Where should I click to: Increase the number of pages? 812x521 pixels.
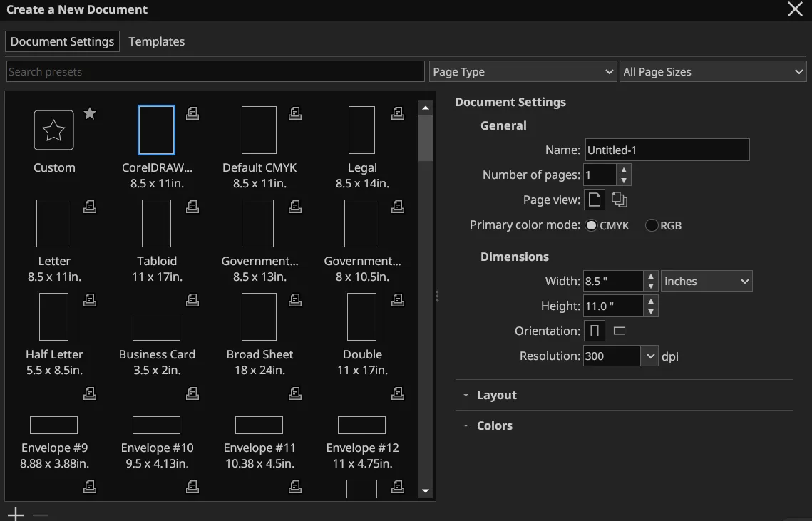(624, 170)
